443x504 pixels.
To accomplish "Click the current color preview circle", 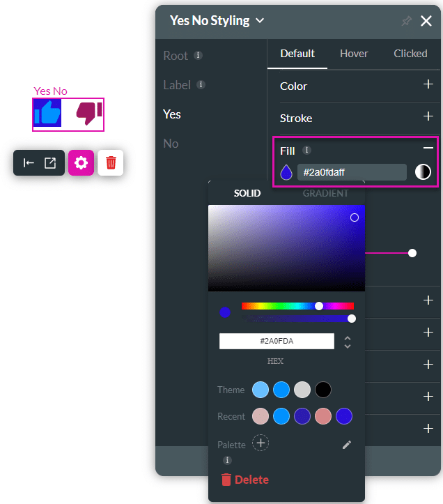I will [x=225, y=312].
